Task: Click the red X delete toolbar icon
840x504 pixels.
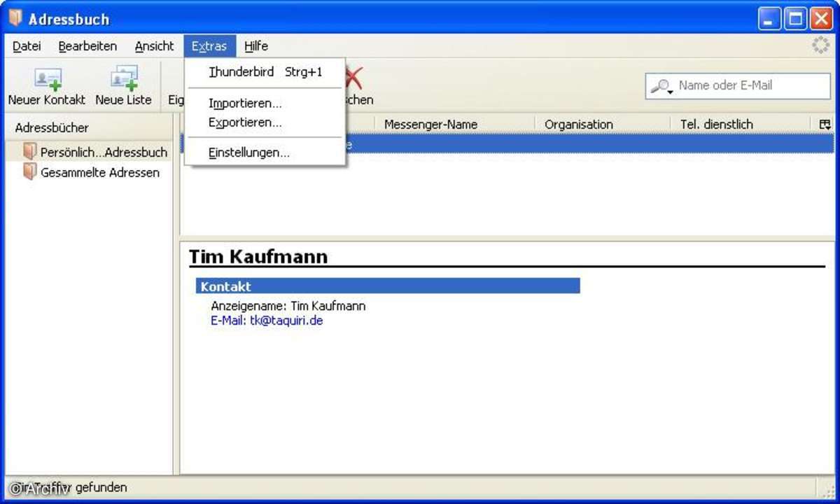Action: (355, 78)
